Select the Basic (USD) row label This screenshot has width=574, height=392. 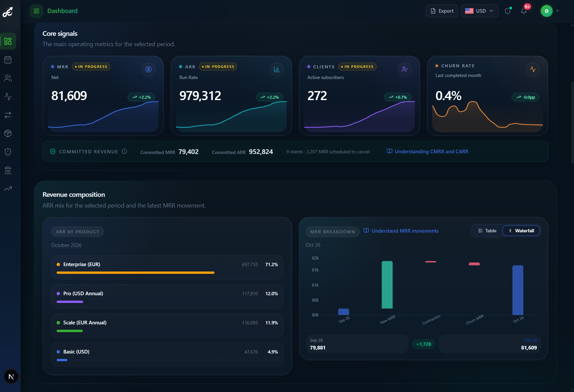coord(76,352)
